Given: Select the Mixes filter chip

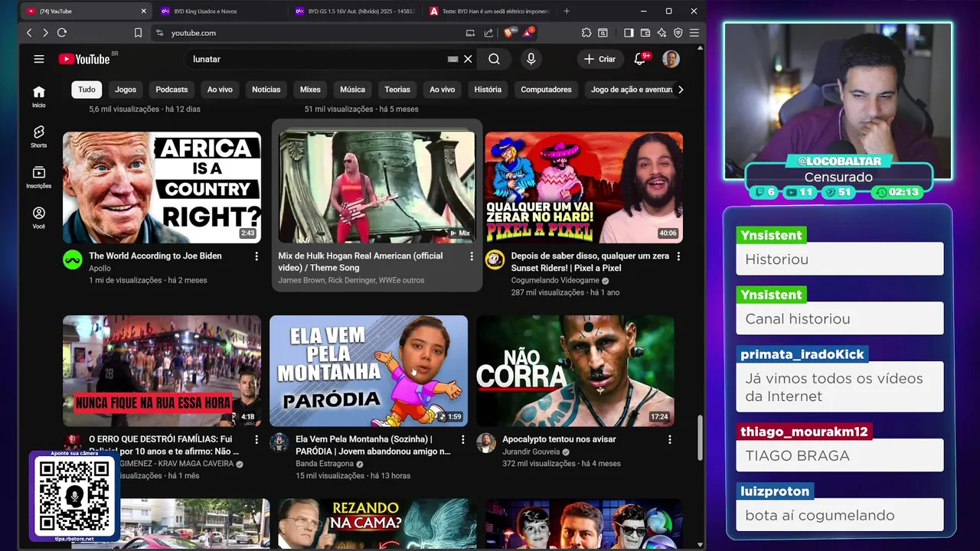Looking at the screenshot, I should coord(310,90).
